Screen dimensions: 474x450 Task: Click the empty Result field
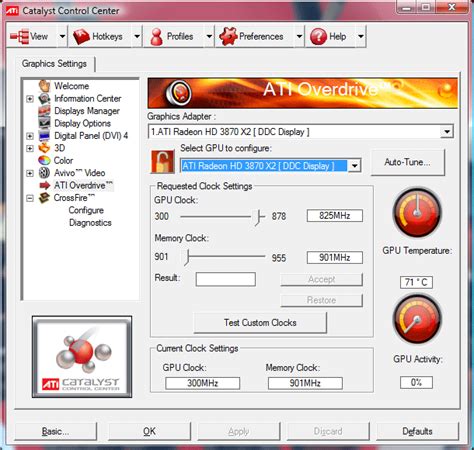pos(226,279)
